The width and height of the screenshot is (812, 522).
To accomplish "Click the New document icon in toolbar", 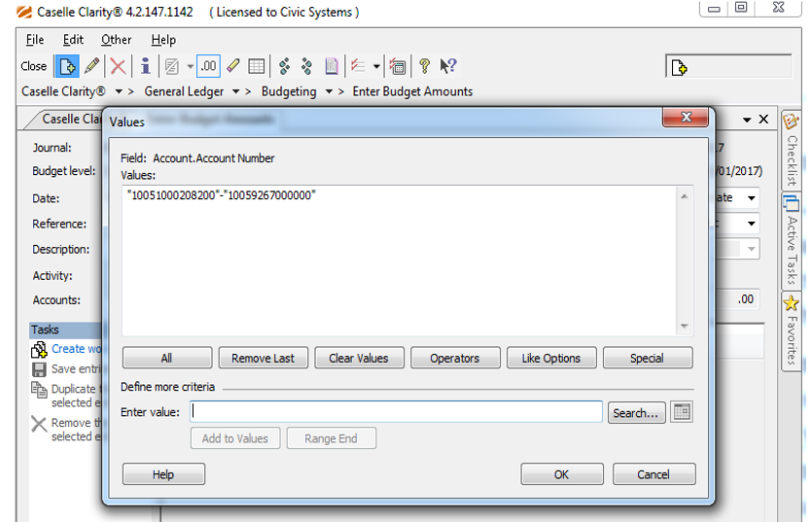I will pyautogui.click(x=67, y=66).
